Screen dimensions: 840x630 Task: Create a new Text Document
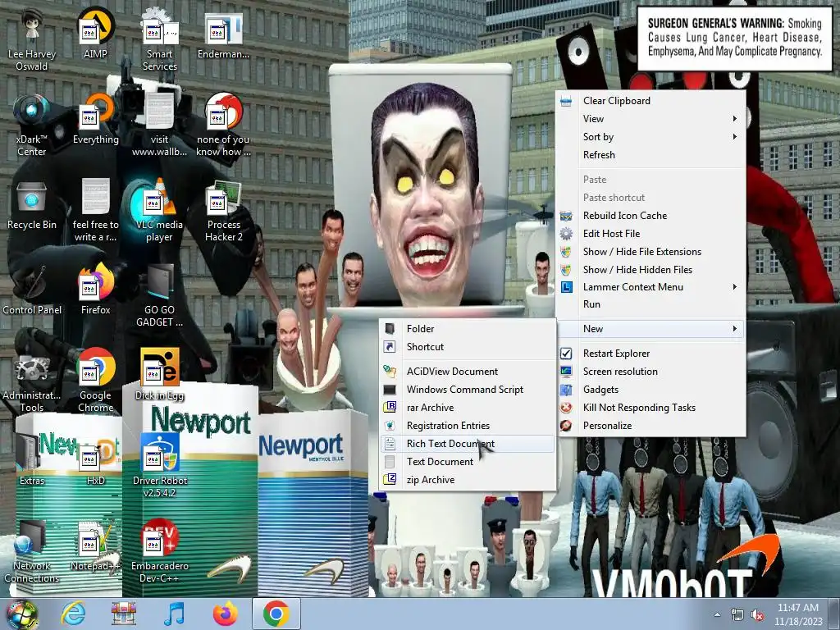click(x=467, y=462)
